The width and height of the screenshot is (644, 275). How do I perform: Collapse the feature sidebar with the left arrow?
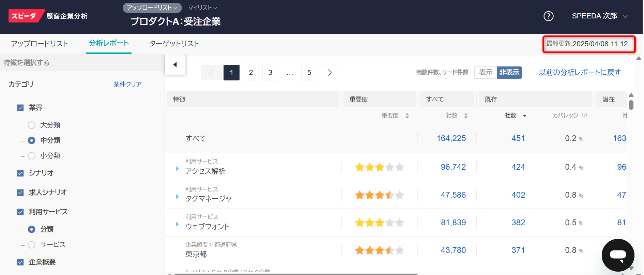pos(175,65)
